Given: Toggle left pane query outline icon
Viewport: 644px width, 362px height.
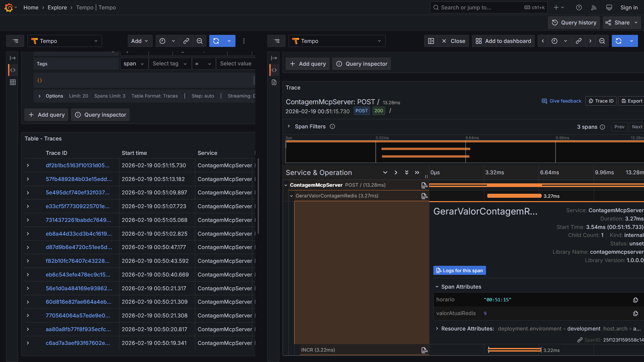Looking at the screenshot, I should (x=15, y=41).
